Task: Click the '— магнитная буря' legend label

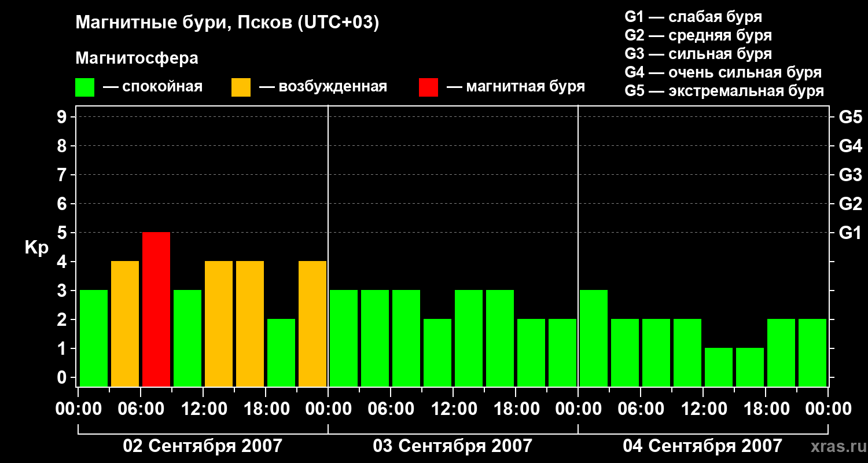Action: tap(516, 87)
